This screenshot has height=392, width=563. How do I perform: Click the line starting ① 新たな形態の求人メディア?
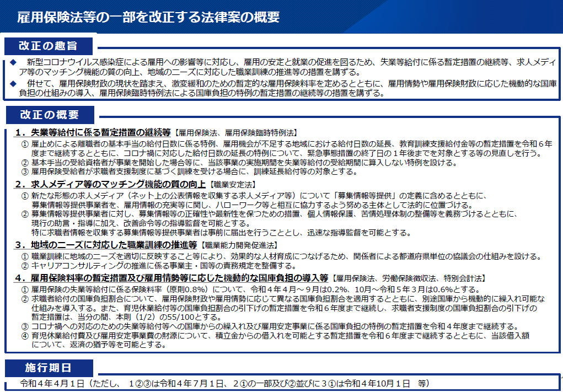coord(254,196)
